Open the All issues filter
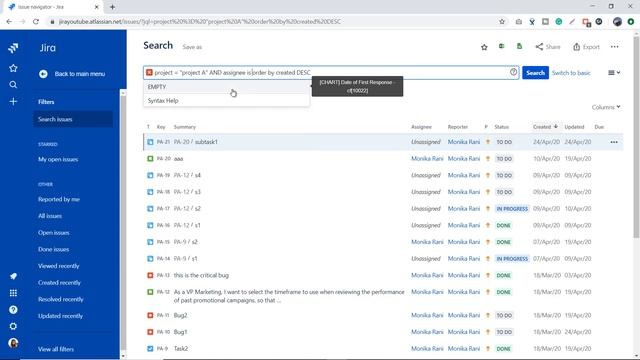Screen dimensions: 640x360 click(x=50, y=216)
